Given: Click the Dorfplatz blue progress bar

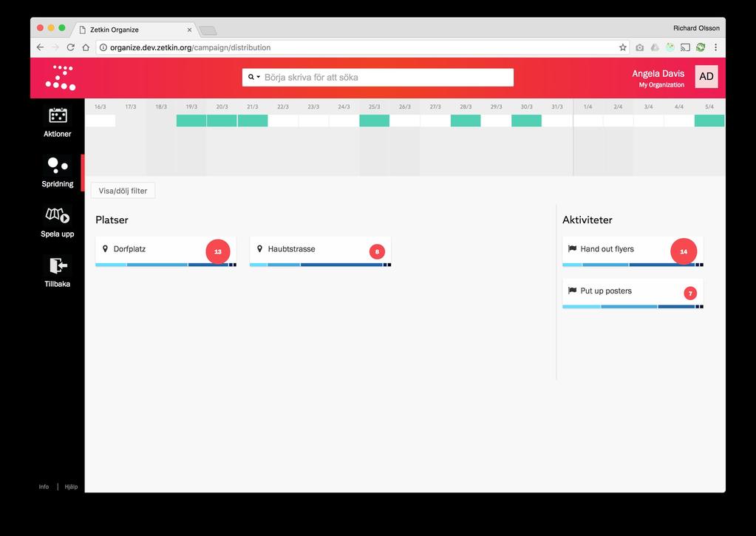Looking at the screenshot, I should pyautogui.click(x=166, y=265).
